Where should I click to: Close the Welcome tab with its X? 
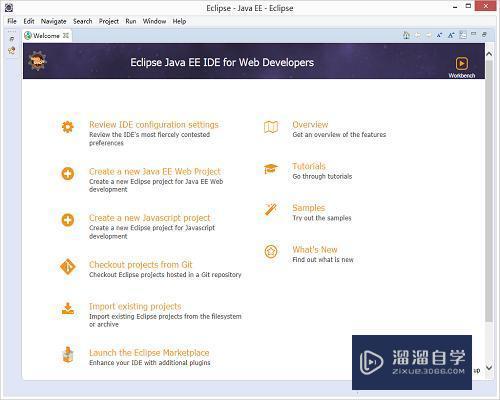(66, 35)
